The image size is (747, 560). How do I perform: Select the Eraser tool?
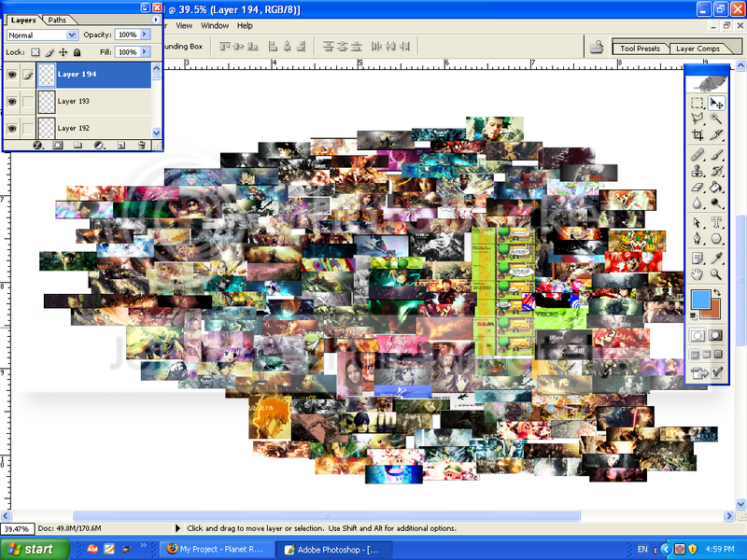coord(698,188)
